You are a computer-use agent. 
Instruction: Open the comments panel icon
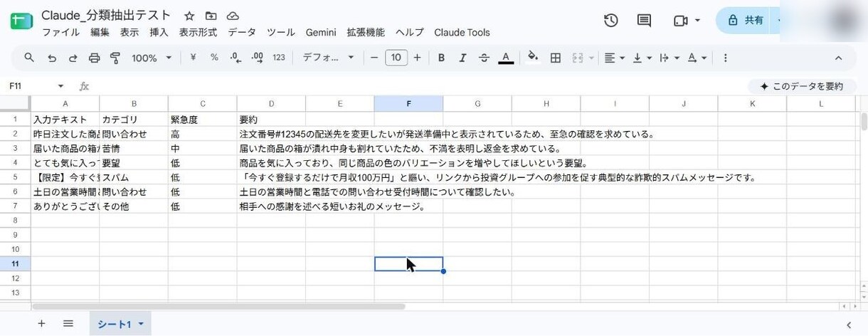tap(644, 21)
